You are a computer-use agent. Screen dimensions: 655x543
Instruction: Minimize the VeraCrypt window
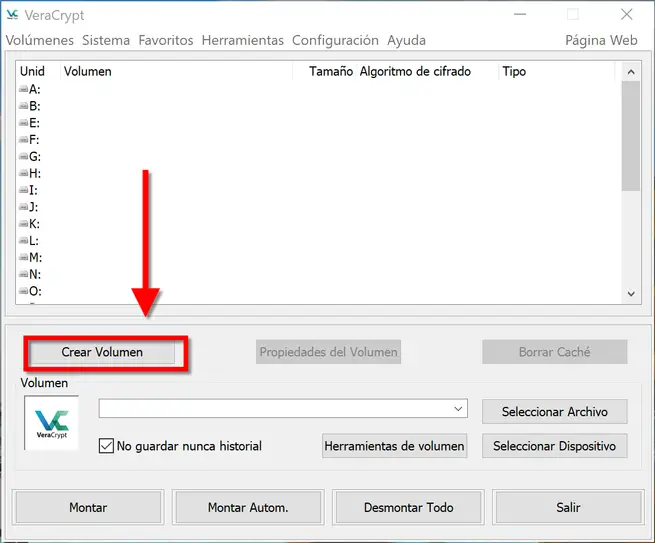coord(520,15)
